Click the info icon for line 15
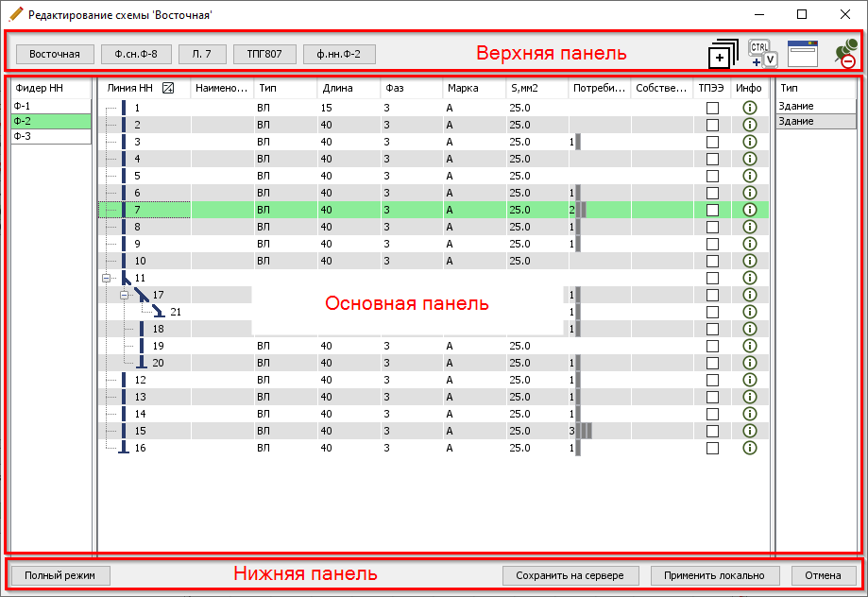 click(x=750, y=431)
